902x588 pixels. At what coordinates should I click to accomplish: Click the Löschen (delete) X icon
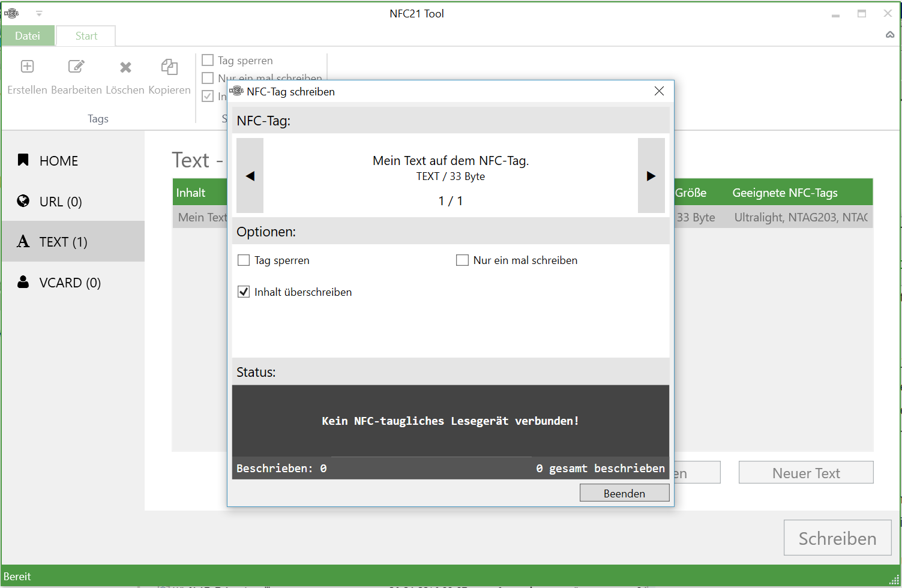[x=125, y=67]
